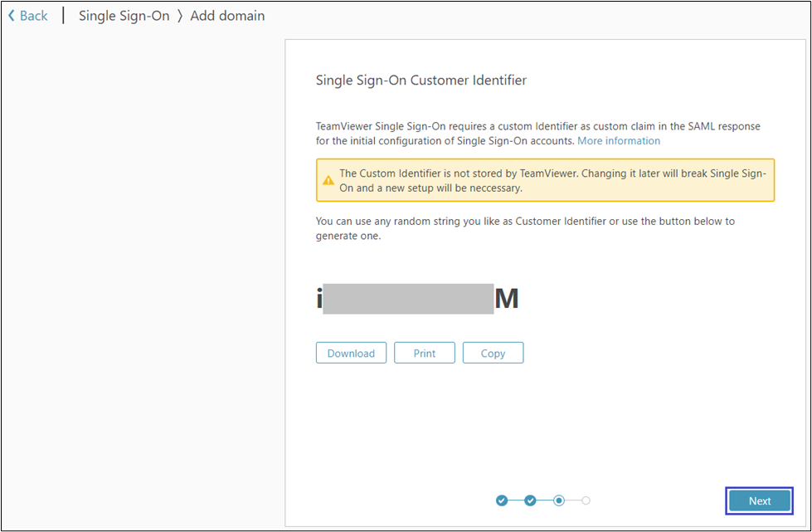Print the customer identifier
Screen dimensions: 812x532
click(x=425, y=352)
